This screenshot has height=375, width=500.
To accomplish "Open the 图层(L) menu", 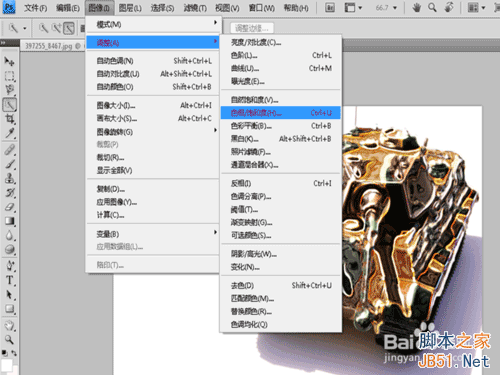I will pos(130,8).
